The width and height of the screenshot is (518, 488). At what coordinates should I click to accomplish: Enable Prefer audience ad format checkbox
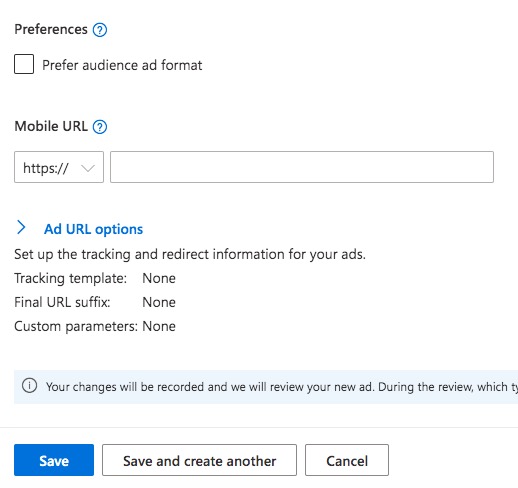[x=24, y=64]
